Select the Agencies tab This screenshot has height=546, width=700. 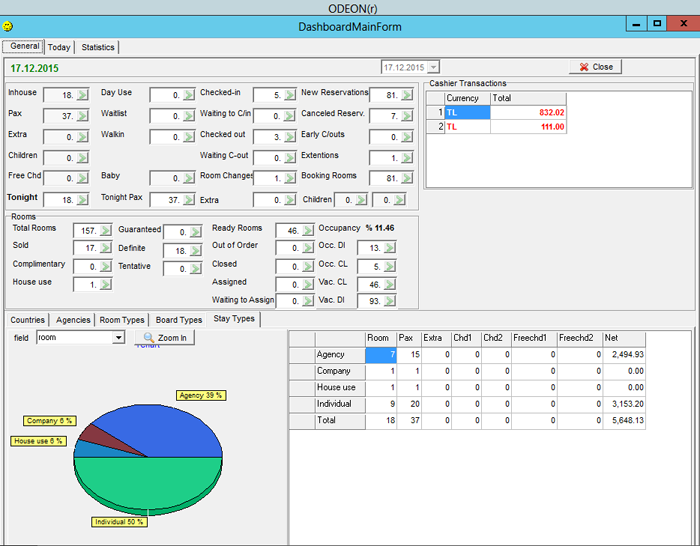(73, 320)
